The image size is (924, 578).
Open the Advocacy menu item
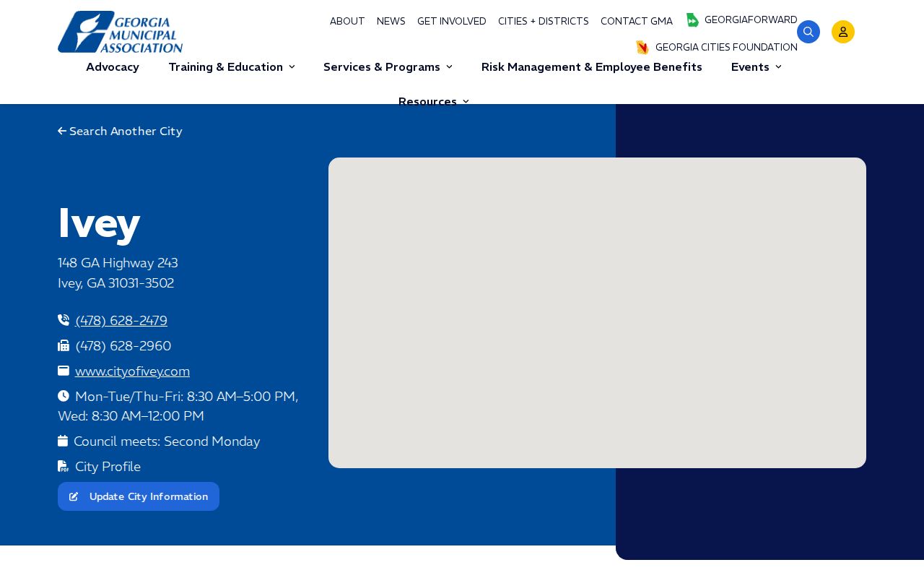click(113, 67)
